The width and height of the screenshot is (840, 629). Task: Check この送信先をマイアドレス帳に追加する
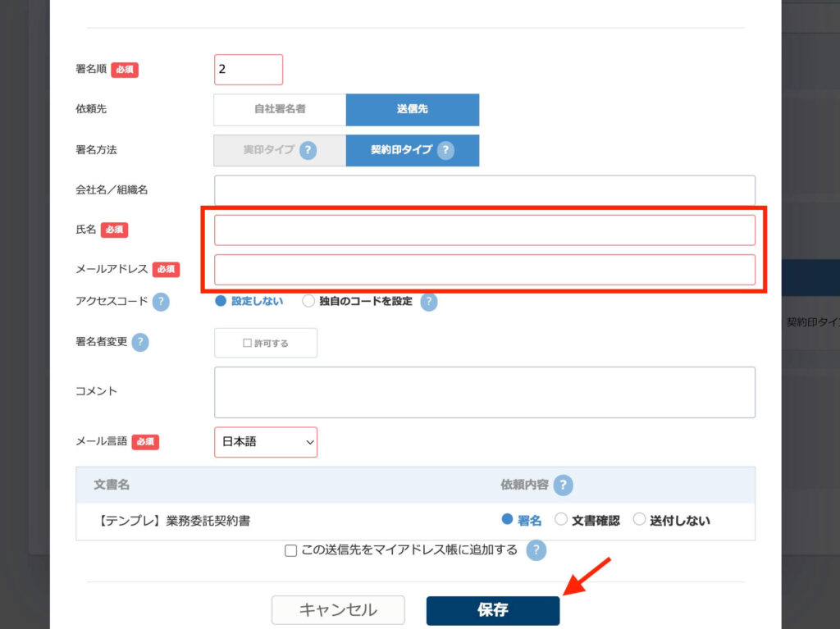[290, 551]
